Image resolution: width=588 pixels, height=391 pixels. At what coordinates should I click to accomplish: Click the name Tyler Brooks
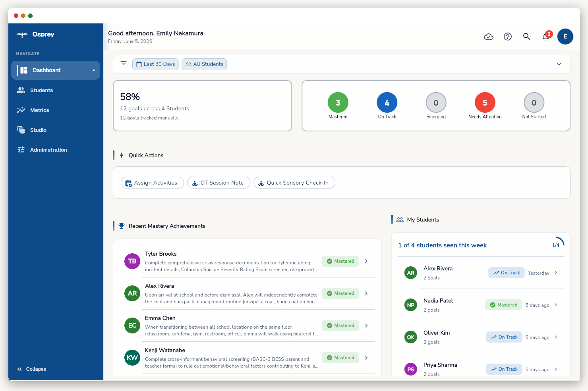161,254
